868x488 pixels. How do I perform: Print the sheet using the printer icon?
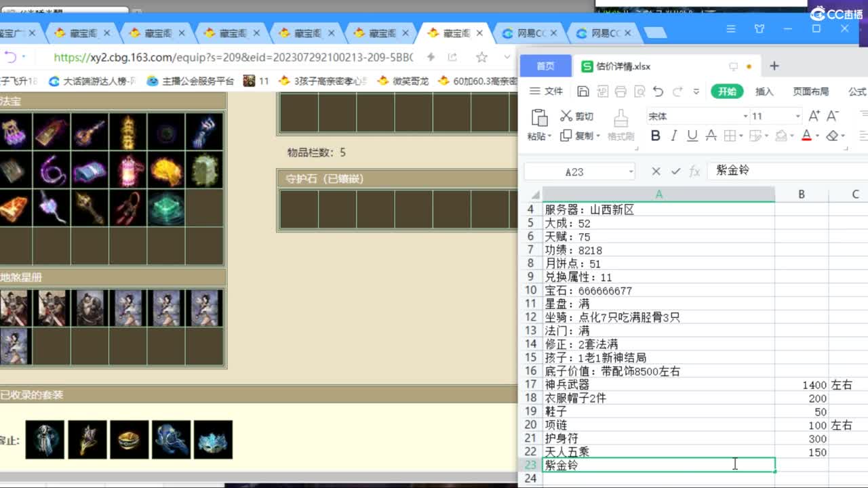pyautogui.click(x=620, y=91)
